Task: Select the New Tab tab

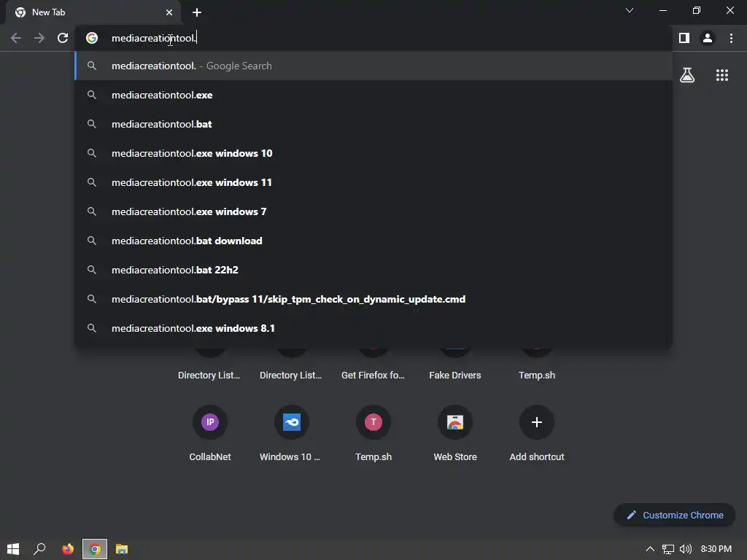Action: tap(93, 12)
